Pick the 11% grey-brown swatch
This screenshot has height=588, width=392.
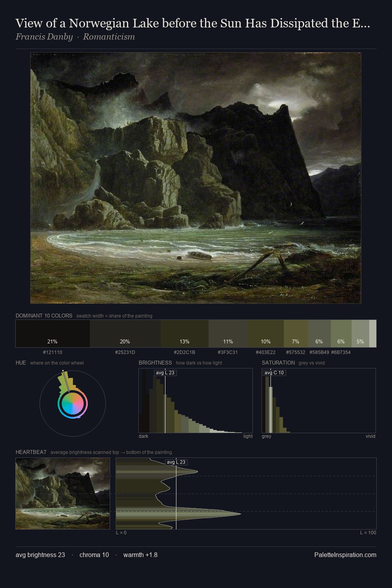228,334
